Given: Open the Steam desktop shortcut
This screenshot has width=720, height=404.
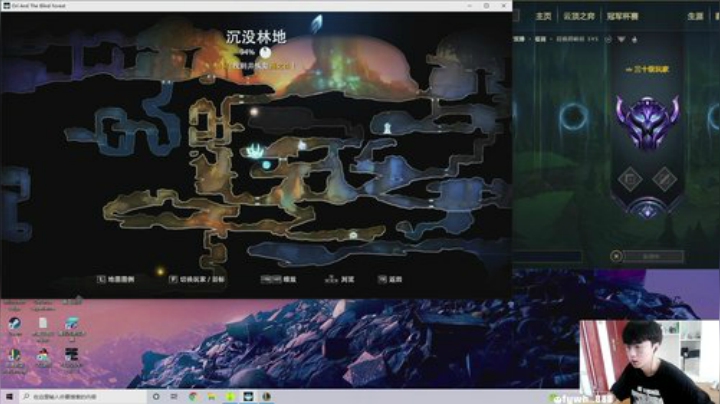Looking at the screenshot, I should 14,324.
